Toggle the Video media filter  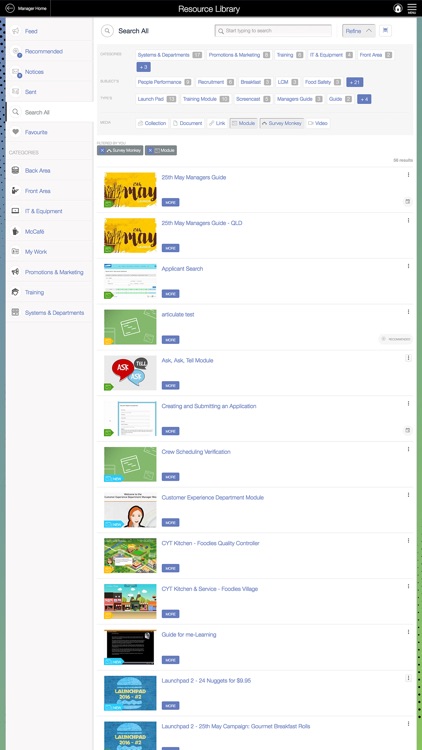tap(318, 123)
